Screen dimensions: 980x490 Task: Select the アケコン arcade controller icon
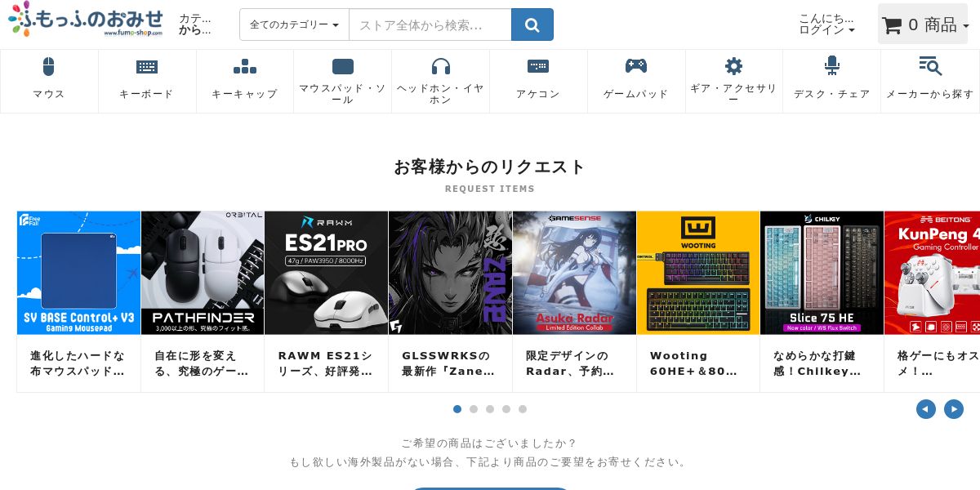coord(538,67)
